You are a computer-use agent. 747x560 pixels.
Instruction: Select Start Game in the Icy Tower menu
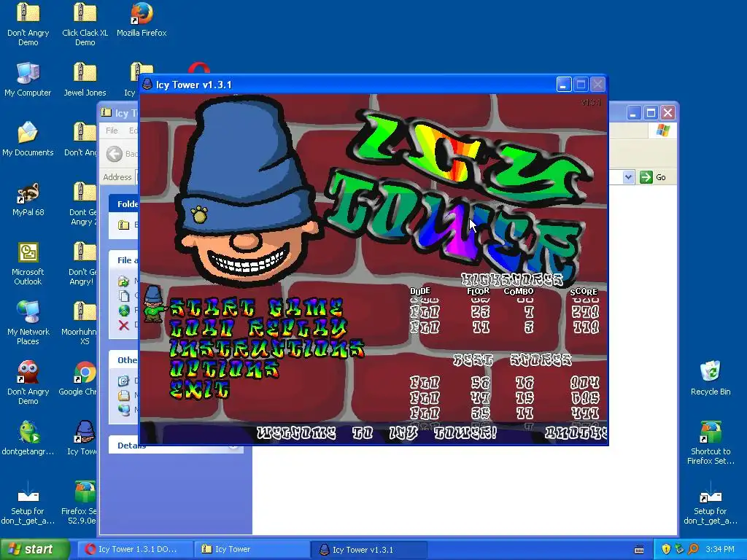[x=256, y=308]
